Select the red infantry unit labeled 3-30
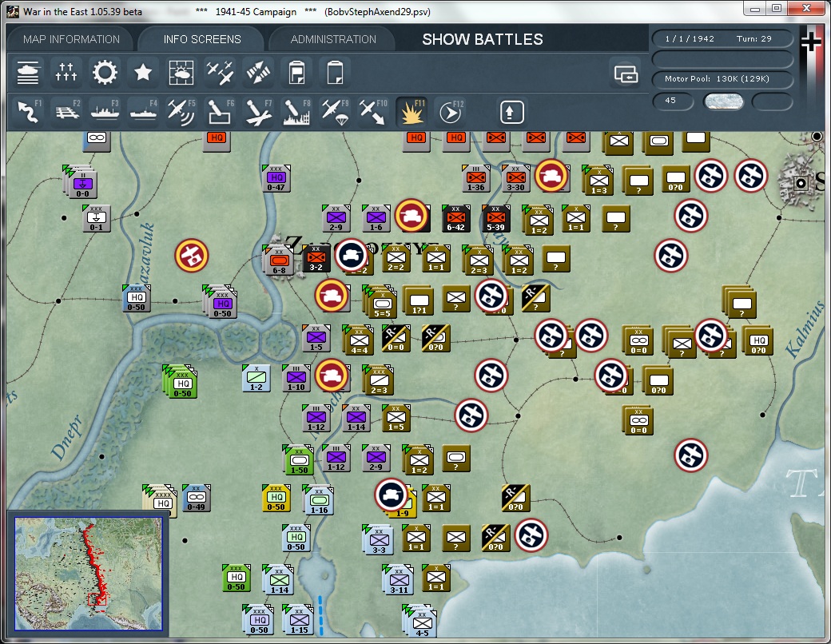This screenshot has height=644, width=831. (x=515, y=178)
